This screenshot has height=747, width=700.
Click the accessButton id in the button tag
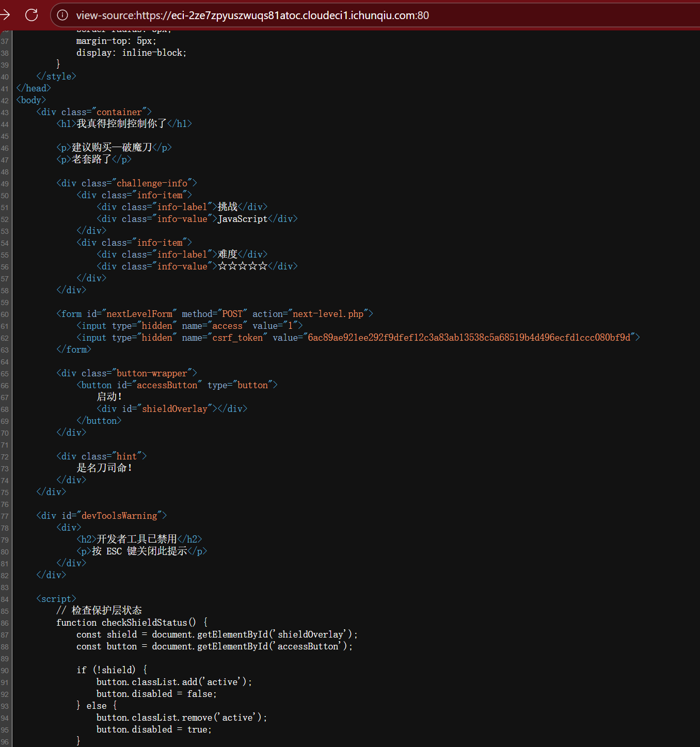tap(167, 385)
